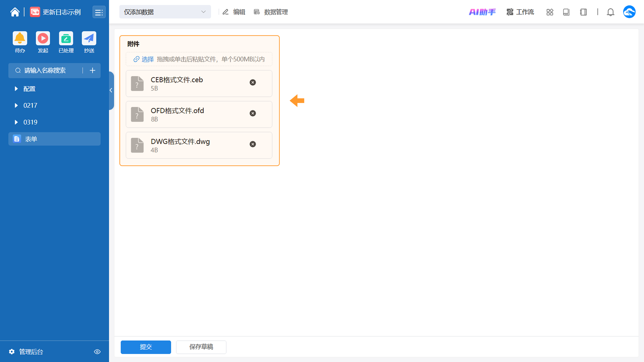The image size is (644, 362).
Task: Open 已处理 shortcut
Action: click(x=66, y=39)
